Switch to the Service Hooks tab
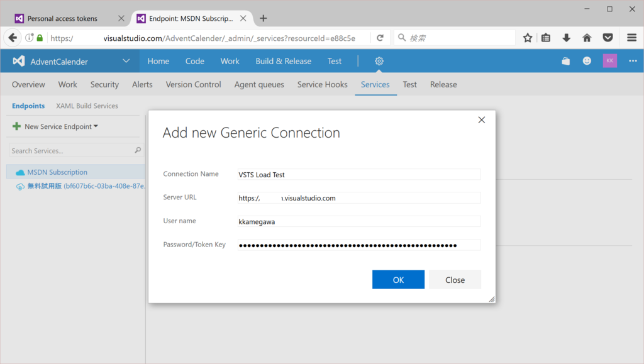 pyautogui.click(x=322, y=84)
